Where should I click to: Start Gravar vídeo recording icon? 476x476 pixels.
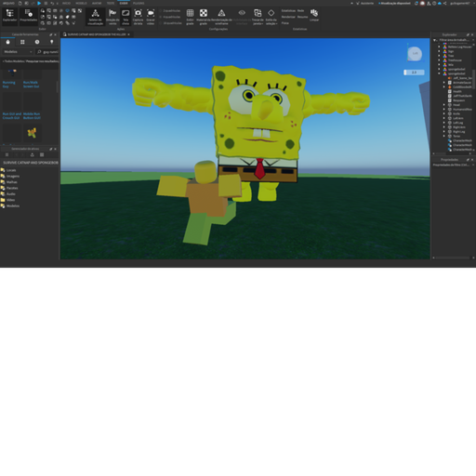[x=151, y=17]
